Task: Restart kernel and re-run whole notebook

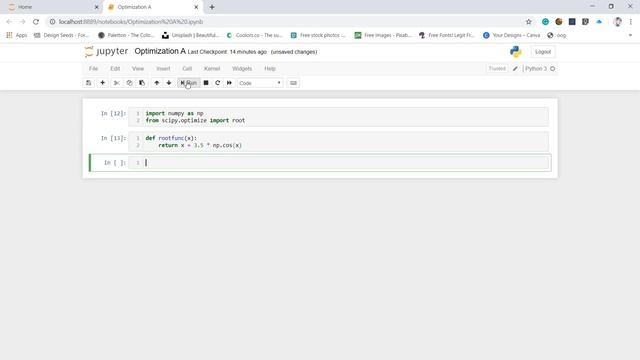Action: pos(229,83)
